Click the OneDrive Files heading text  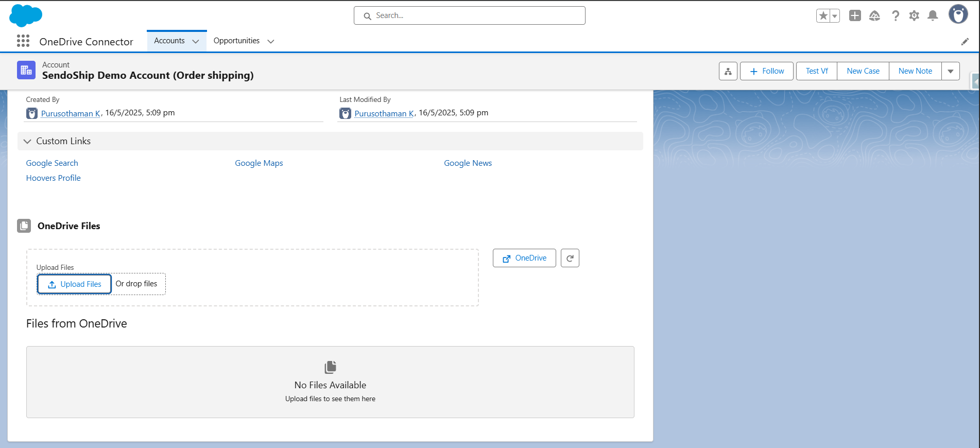(x=69, y=226)
